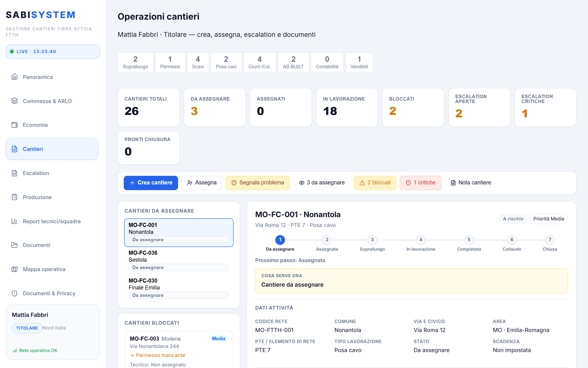Select the Sopralluogo phase counter
588x368 pixels.
click(x=135, y=62)
